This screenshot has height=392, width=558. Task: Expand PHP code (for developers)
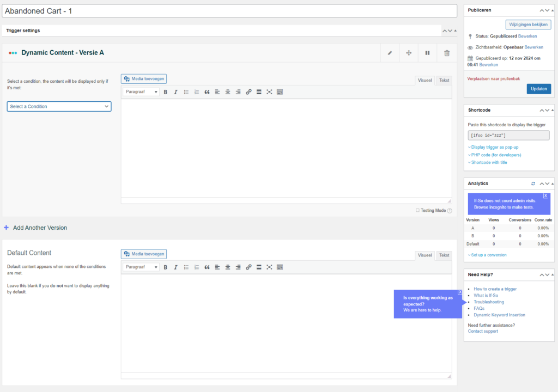495,155
